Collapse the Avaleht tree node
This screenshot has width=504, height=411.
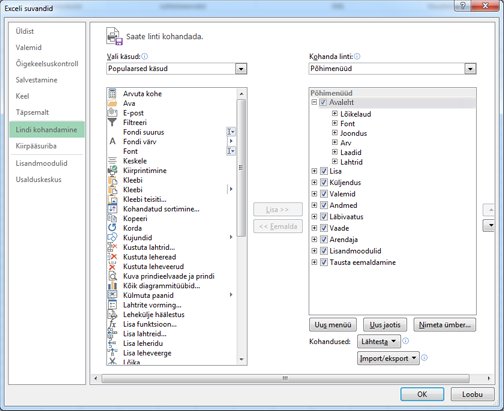314,102
